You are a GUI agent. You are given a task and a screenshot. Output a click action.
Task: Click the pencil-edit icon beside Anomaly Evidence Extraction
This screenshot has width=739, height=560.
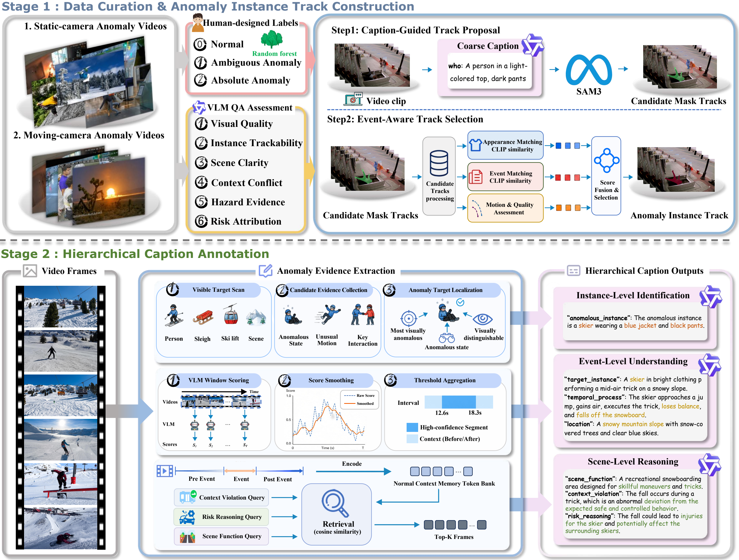[266, 271]
